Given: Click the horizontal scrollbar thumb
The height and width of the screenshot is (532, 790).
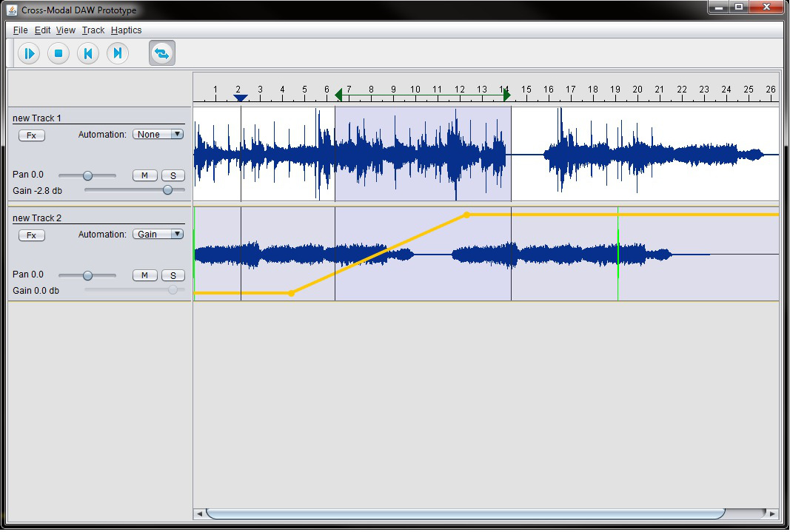Looking at the screenshot, I should [x=466, y=514].
